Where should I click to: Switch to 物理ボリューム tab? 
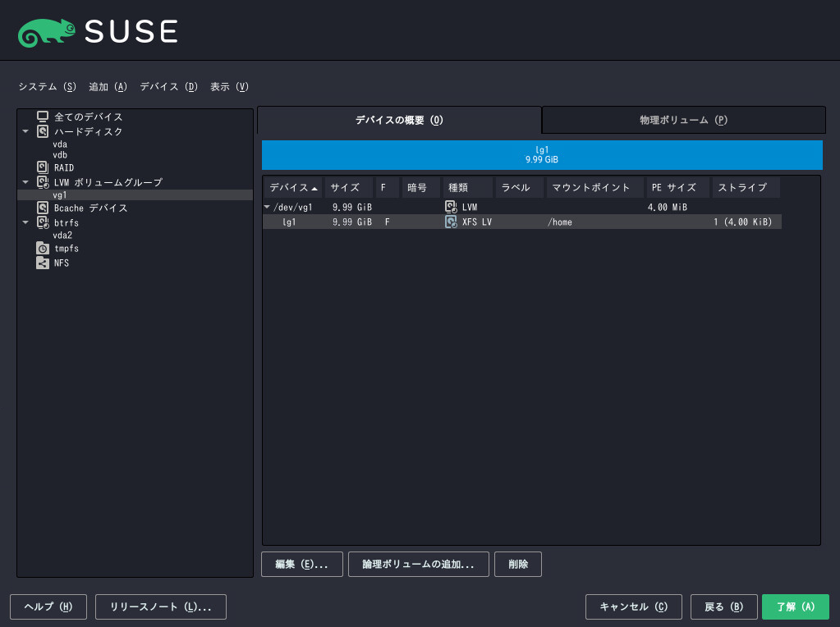coord(683,120)
